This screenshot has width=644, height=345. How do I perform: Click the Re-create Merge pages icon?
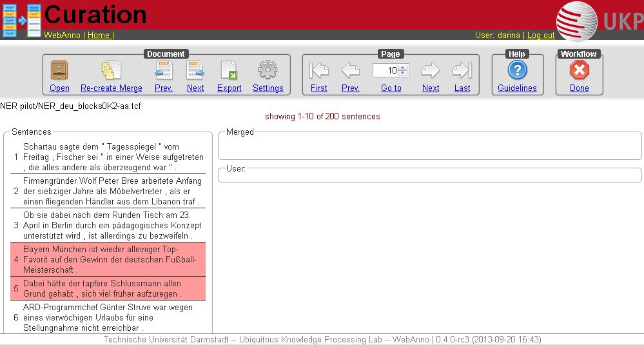click(x=112, y=70)
